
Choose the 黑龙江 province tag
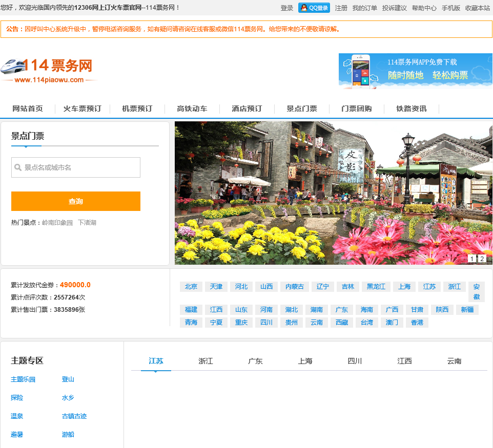pyautogui.click(x=376, y=287)
